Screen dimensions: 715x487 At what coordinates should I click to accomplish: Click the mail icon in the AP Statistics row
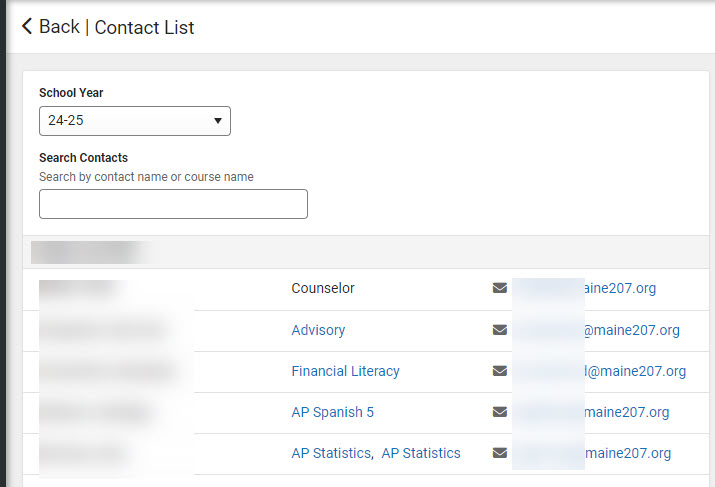click(x=500, y=453)
